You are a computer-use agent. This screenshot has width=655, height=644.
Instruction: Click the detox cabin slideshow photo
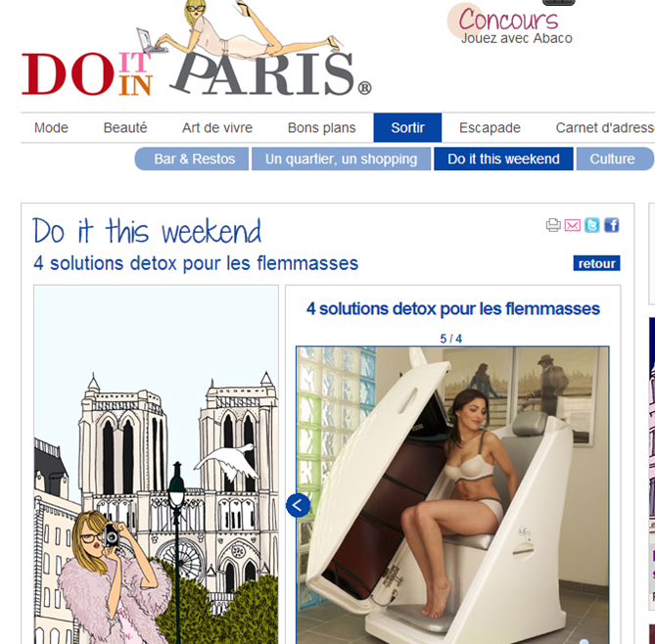[x=452, y=495]
